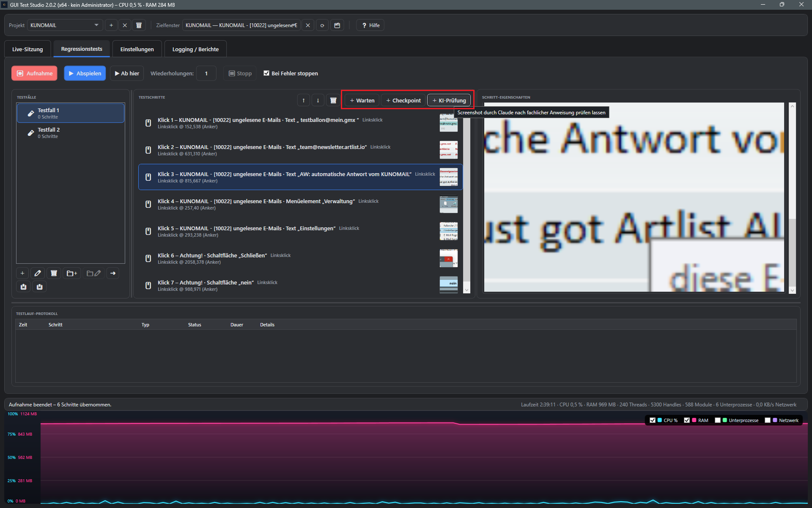
Task: Add a new project with the plus icon
Action: tap(111, 25)
